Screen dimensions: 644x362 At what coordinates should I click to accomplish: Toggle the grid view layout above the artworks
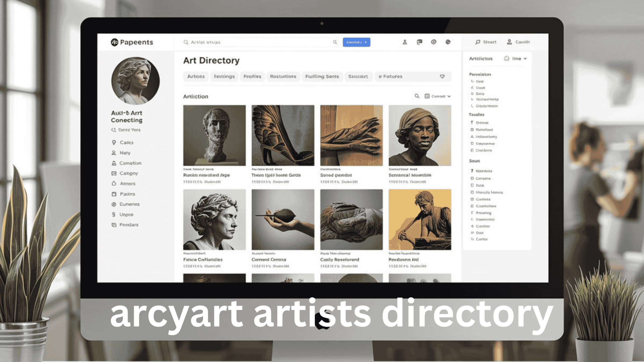(427, 96)
